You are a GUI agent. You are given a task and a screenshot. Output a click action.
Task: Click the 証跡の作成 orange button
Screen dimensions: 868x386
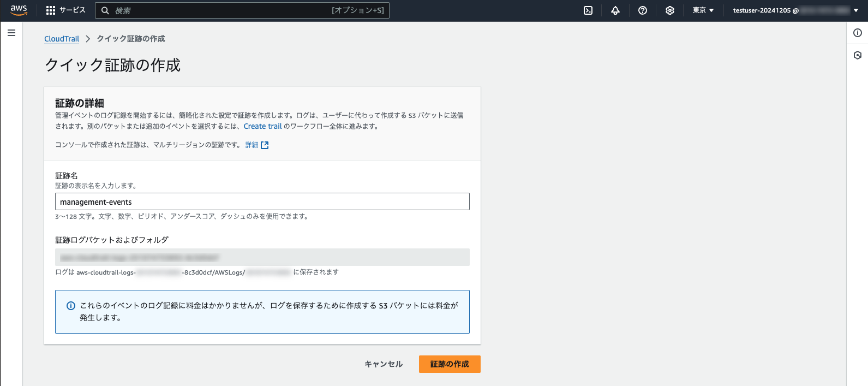click(x=450, y=364)
